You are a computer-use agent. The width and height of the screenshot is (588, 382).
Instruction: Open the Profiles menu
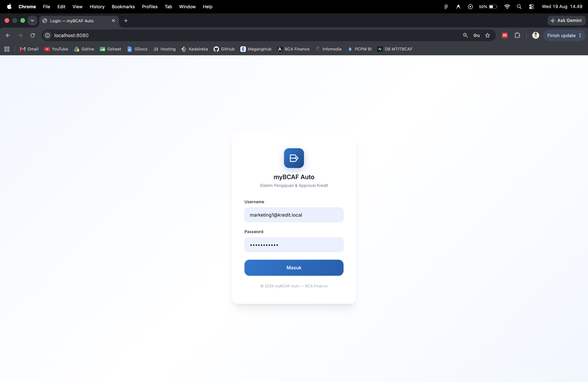pyautogui.click(x=150, y=7)
